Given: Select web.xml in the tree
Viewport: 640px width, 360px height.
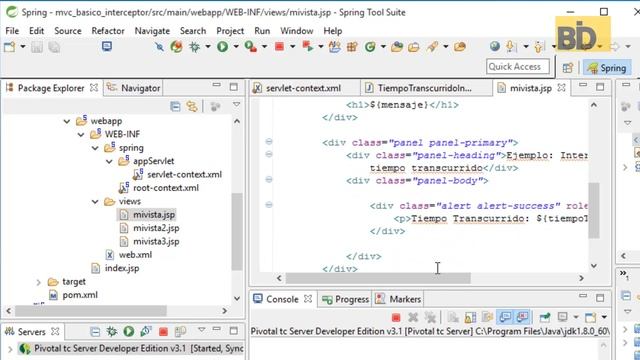Looking at the screenshot, I should tap(129, 255).
